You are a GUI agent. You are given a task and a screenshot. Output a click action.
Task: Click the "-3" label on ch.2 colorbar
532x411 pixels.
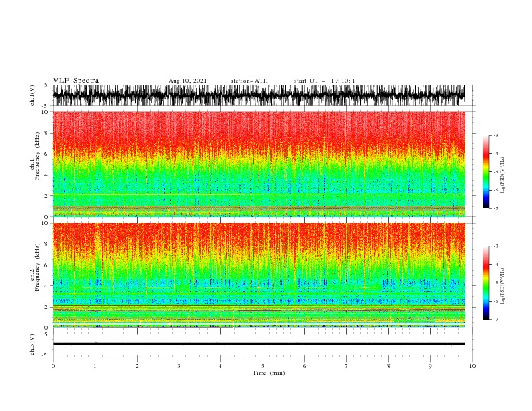coord(495,246)
